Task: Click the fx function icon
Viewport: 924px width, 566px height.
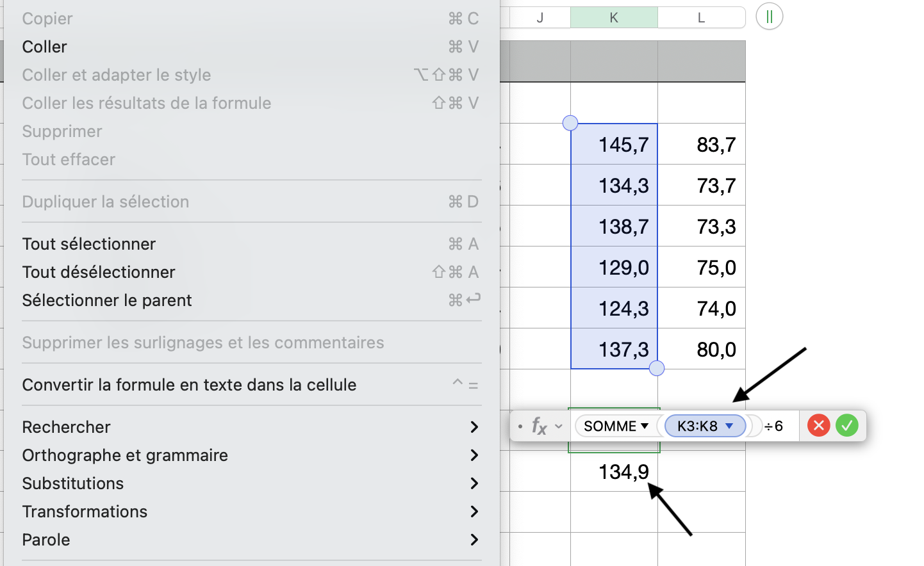Action: click(540, 426)
